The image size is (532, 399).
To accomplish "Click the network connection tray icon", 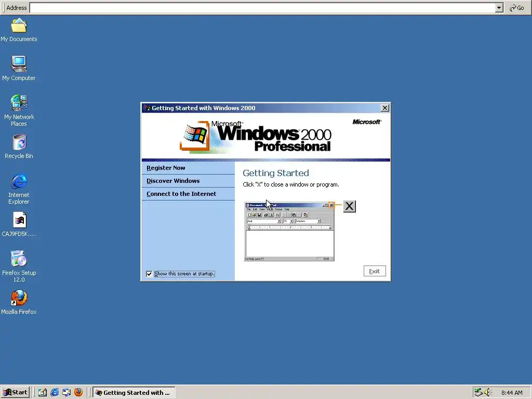I will point(478,392).
